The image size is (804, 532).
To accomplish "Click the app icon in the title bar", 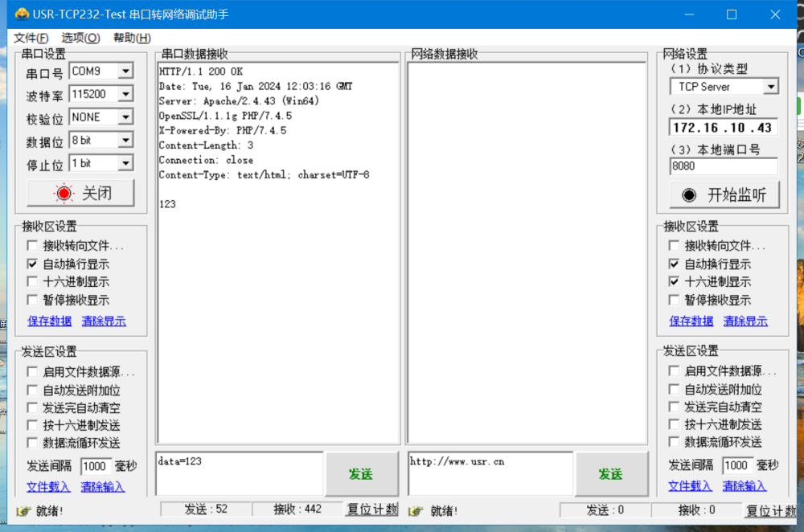I will (22, 14).
